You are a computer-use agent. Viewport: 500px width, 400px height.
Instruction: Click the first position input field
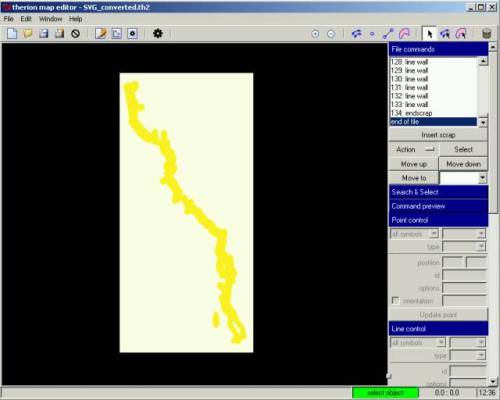pos(453,262)
